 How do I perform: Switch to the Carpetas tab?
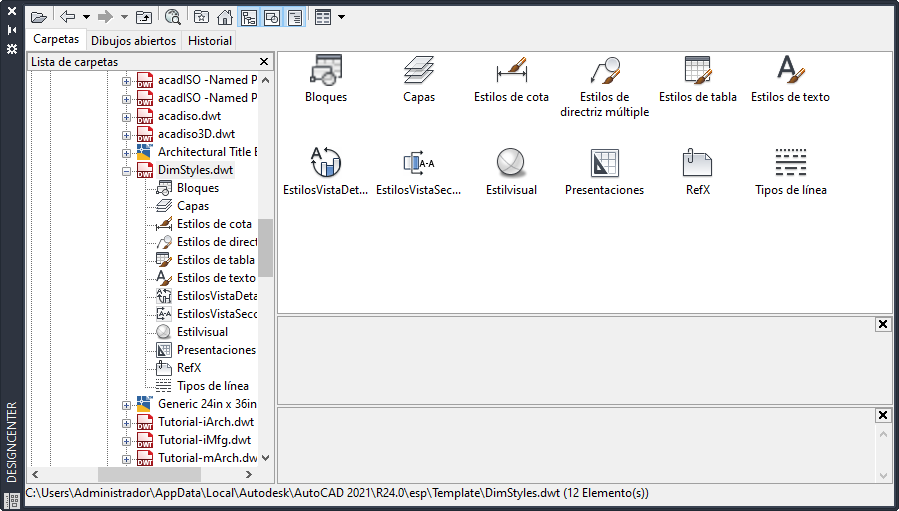pyautogui.click(x=56, y=39)
